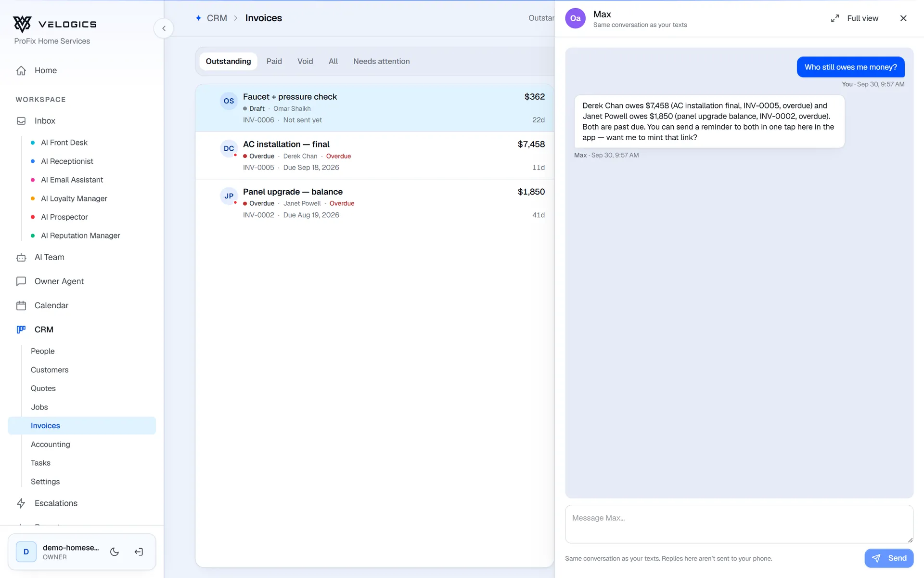The image size is (924, 578).
Task: Select AI Loyalty Manager
Action: [74, 198]
